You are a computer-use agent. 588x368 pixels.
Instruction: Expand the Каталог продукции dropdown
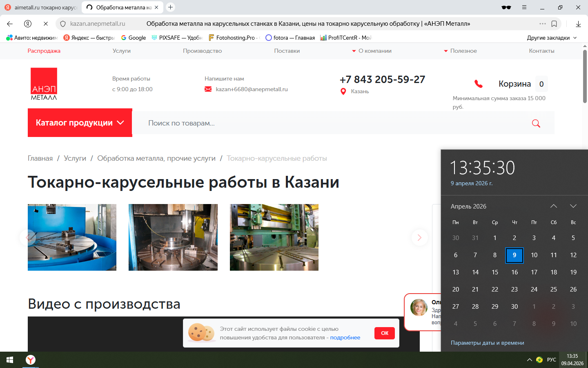click(x=80, y=123)
